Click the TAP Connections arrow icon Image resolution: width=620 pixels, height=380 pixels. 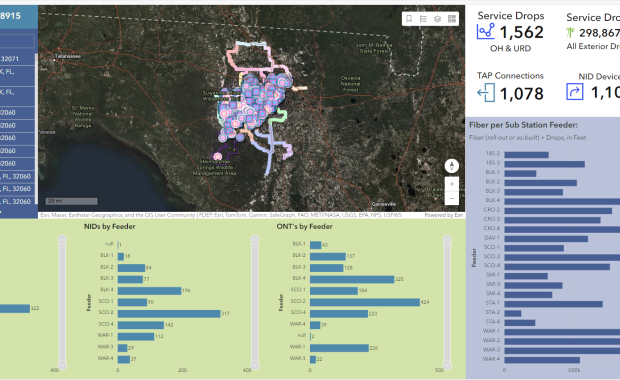(x=486, y=93)
